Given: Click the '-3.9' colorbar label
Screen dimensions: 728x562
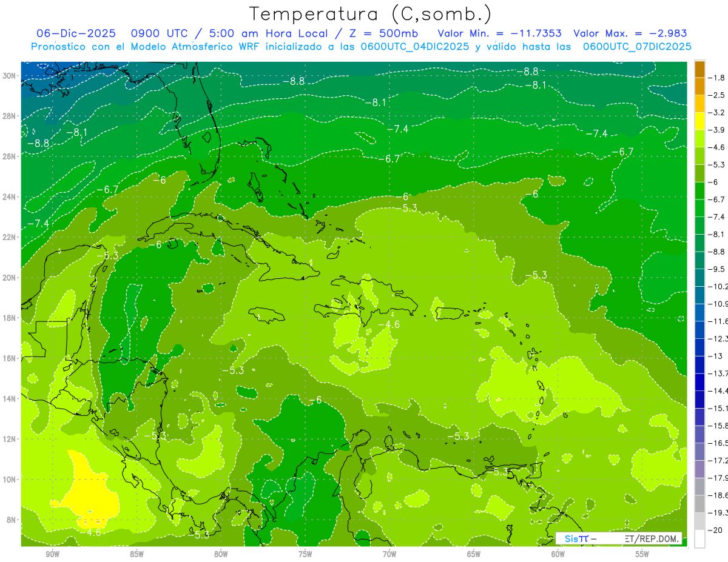Looking at the screenshot, I should pyautogui.click(x=718, y=130).
